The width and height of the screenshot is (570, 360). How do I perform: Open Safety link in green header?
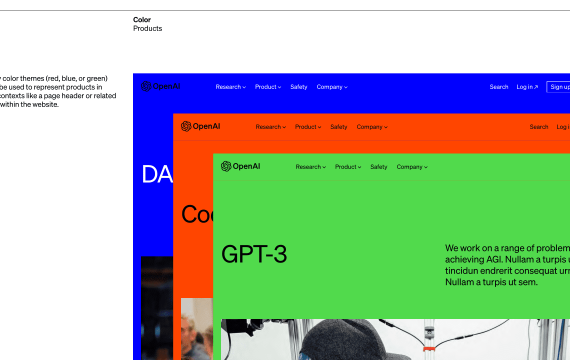379,167
